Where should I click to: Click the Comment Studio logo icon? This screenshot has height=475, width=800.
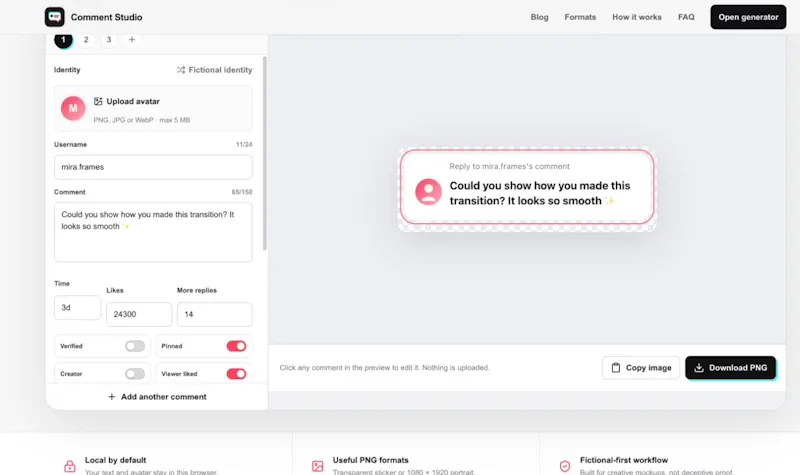[55, 17]
